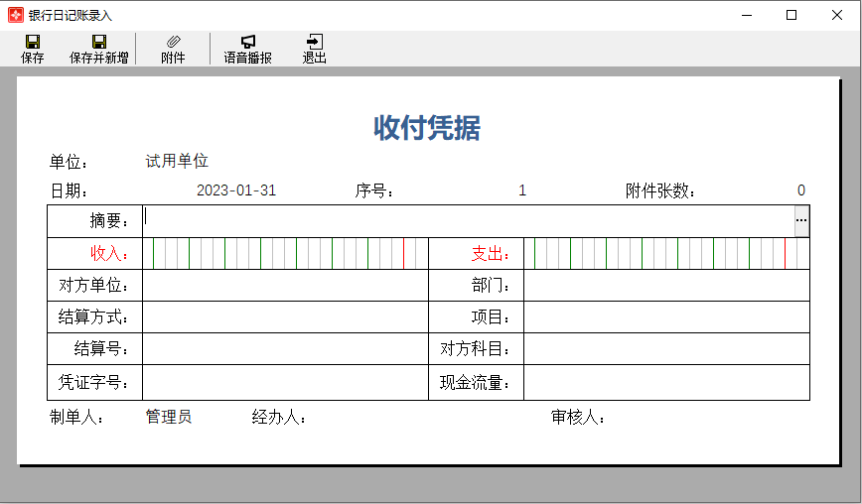Click the 经办人 label

[x=279, y=418]
